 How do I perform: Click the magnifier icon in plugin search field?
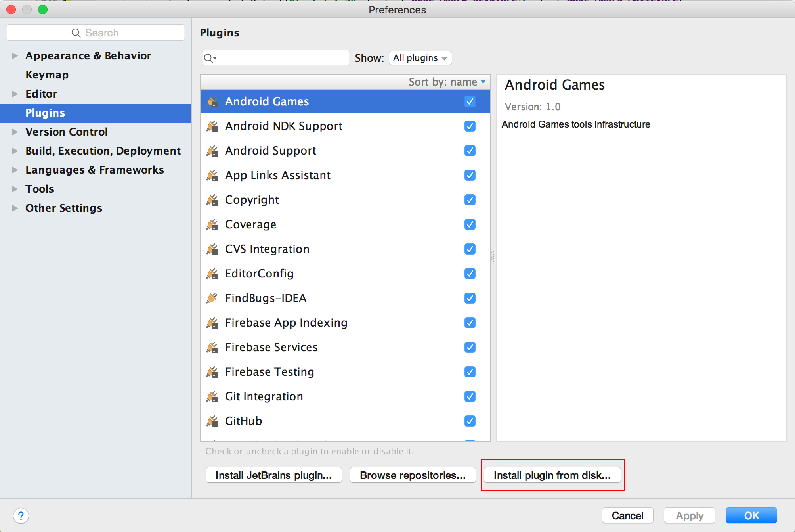210,58
